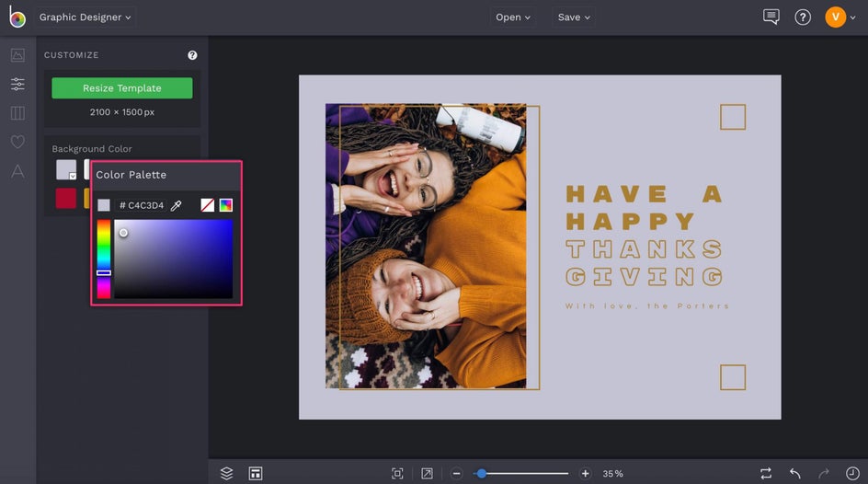Toggle the rainbow color swatches view
Viewport: 868px width, 484px height.
(x=225, y=205)
